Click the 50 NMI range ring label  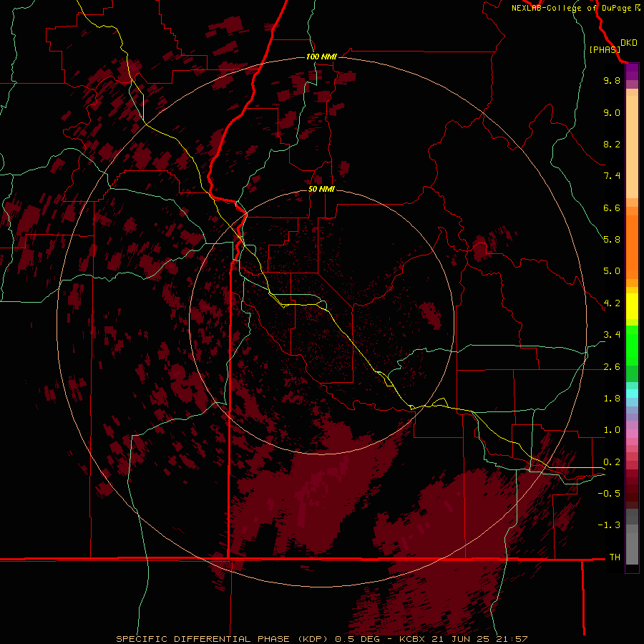(321, 189)
